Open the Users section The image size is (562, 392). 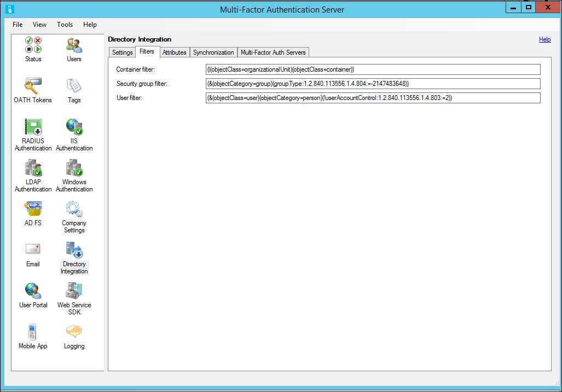click(x=74, y=49)
